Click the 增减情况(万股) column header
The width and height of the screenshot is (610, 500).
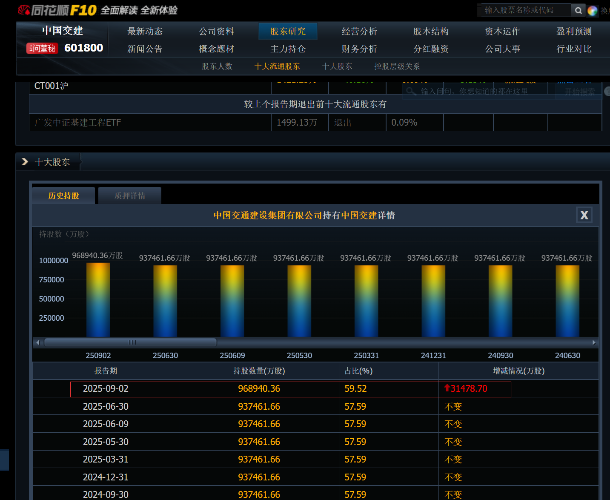(519, 371)
